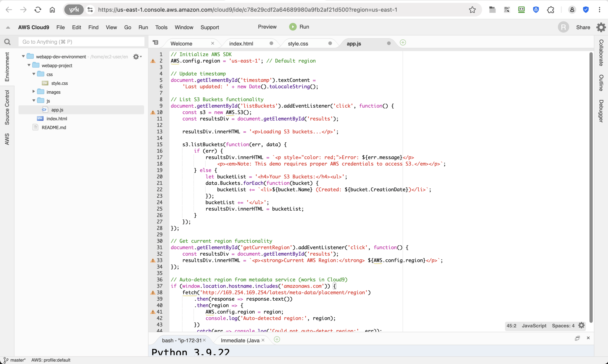Image resolution: width=608 pixels, height=364 pixels.
Task: Open environment tree gear dropdown
Action: pyautogui.click(x=137, y=57)
